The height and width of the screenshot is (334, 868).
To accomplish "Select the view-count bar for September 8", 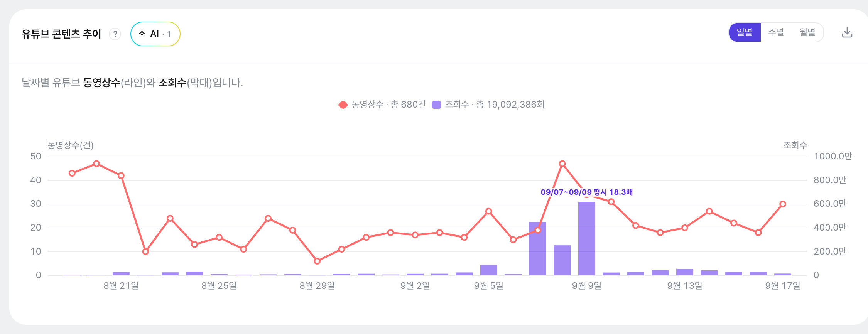I will point(562,260).
